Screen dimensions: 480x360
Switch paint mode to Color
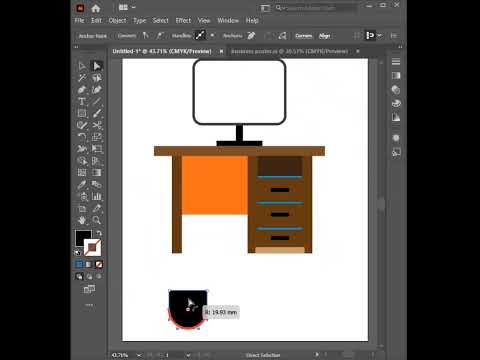(79, 264)
